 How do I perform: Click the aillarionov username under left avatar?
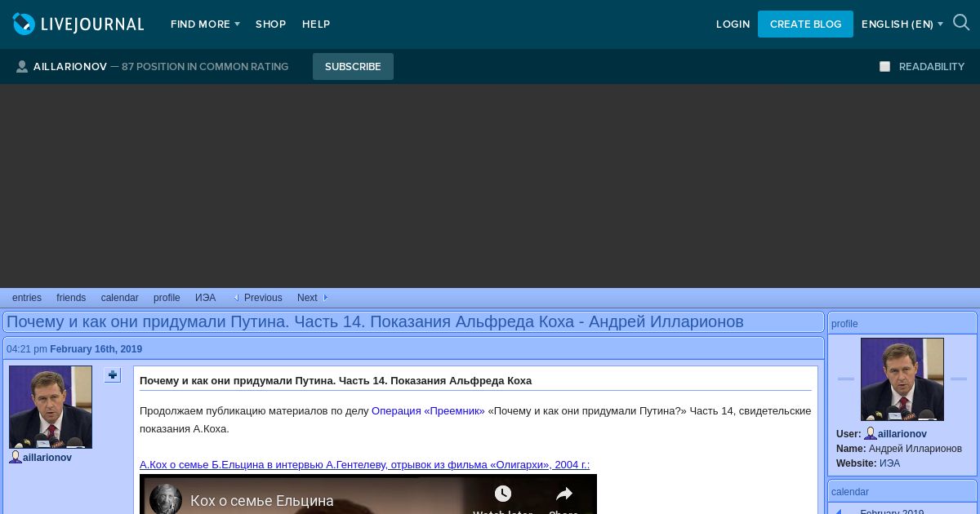[47, 458]
